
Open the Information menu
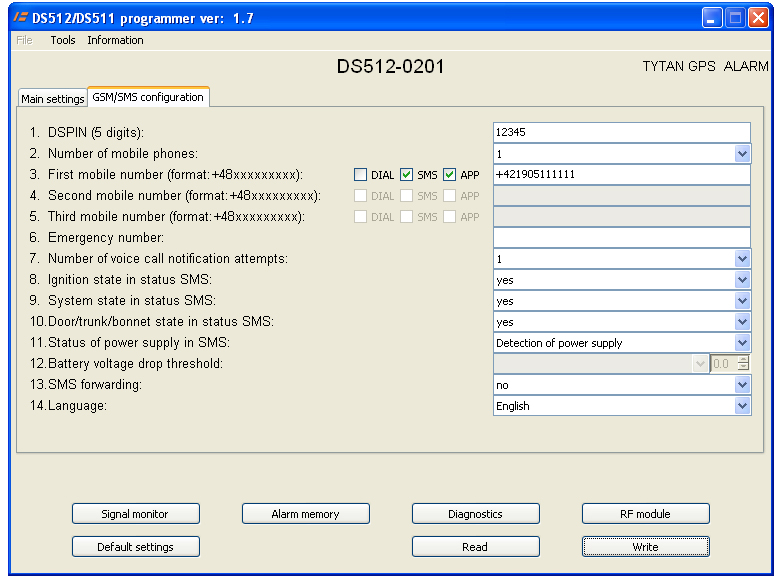(115, 40)
